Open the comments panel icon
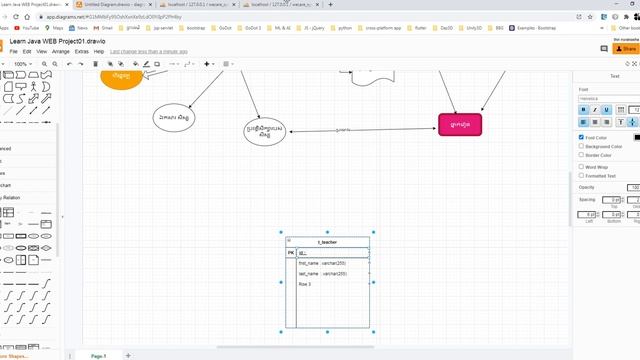Image resolution: width=640 pixels, height=360 pixels. 604,49
